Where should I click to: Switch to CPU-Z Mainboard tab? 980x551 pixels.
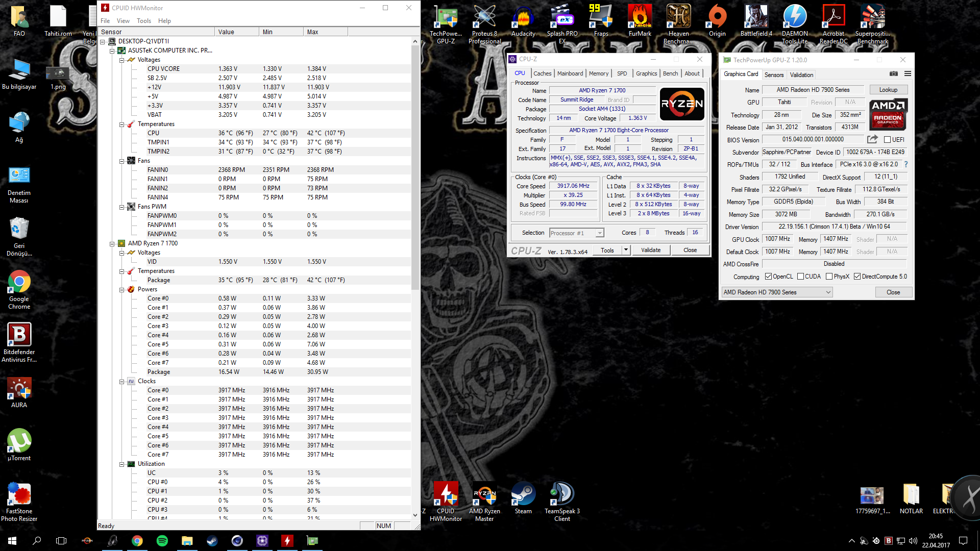click(570, 73)
